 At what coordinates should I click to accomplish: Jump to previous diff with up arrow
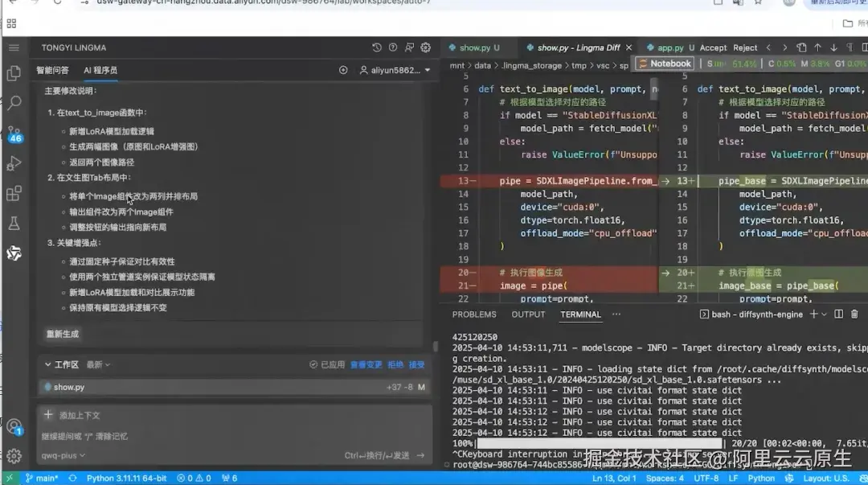pos(817,47)
